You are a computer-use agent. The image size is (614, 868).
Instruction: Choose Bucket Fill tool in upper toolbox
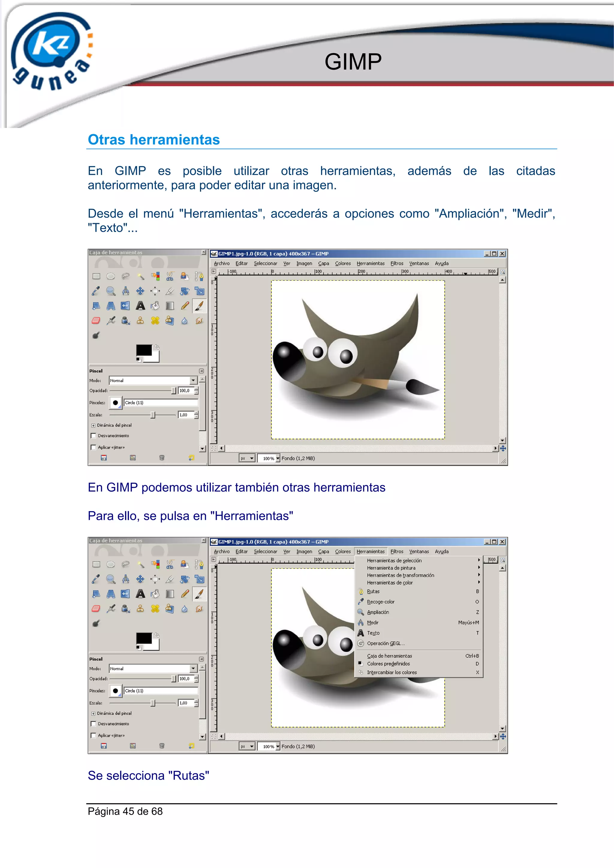click(x=155, y=306)
